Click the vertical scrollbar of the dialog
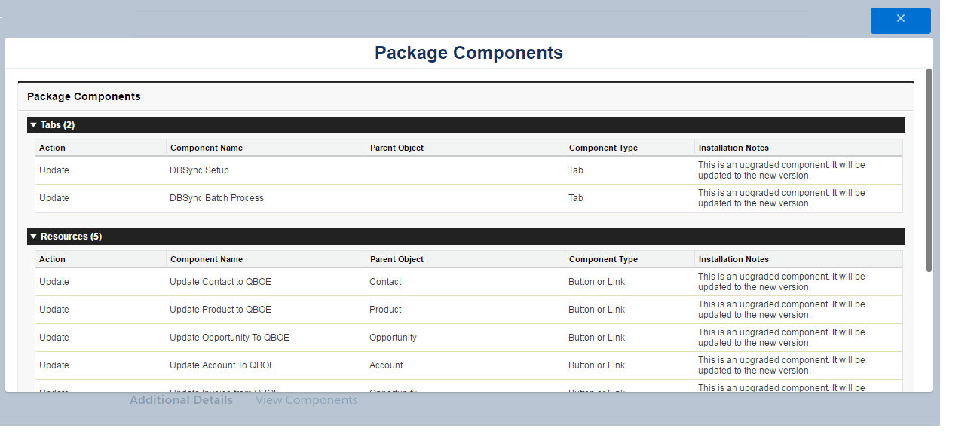This screenshot has width=980, height=437. [x=929, y=170]
